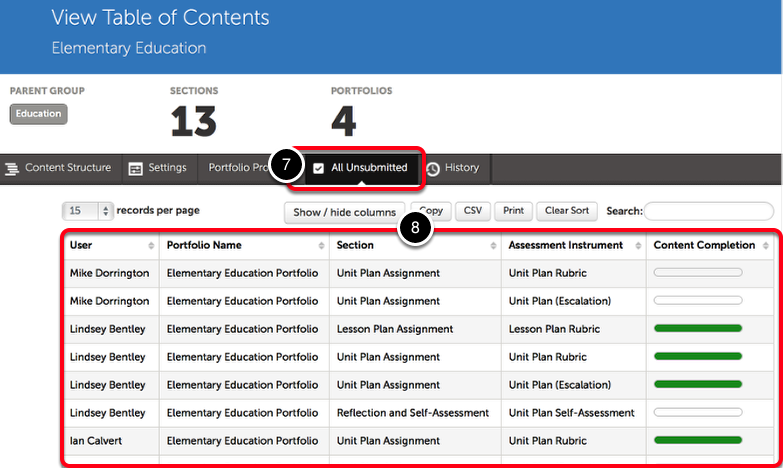Change records per page stepper value
Viewport: 783px width, 468px height.
tap(105, 211)
